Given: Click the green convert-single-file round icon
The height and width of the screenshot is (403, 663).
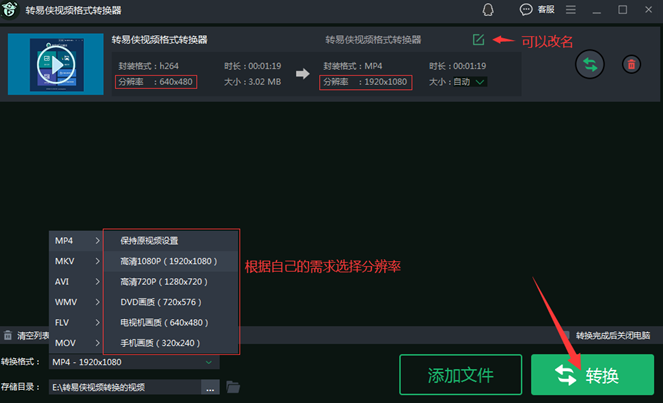Looking at the screenshot, I should [x=590, y=64].
